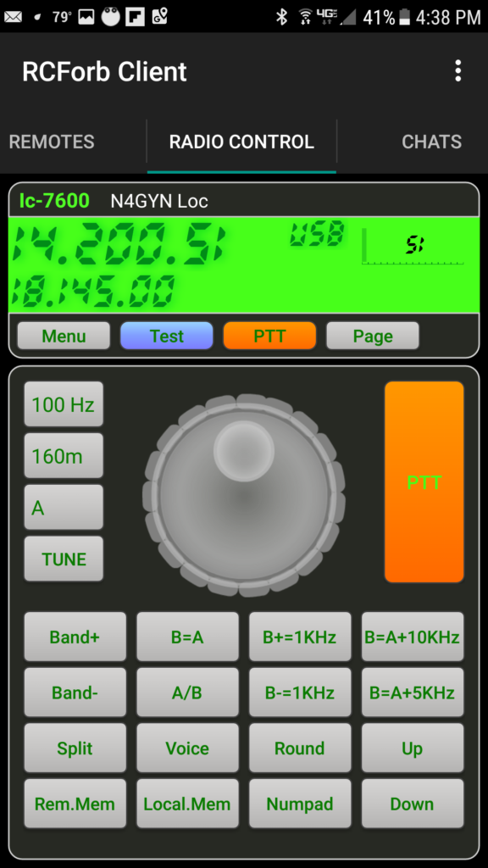Tap the small orange PTT button
Screen dimensions: 488x868
[x=269, y=336]
